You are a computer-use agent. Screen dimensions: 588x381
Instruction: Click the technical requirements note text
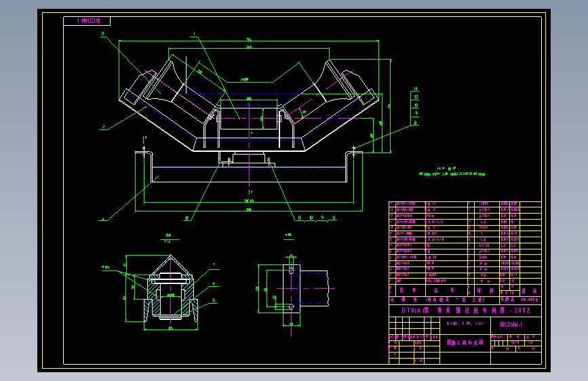tap(452, 172)
